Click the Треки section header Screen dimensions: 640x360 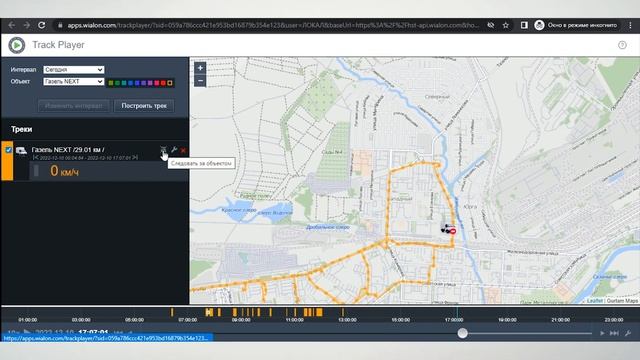point(22,129)
